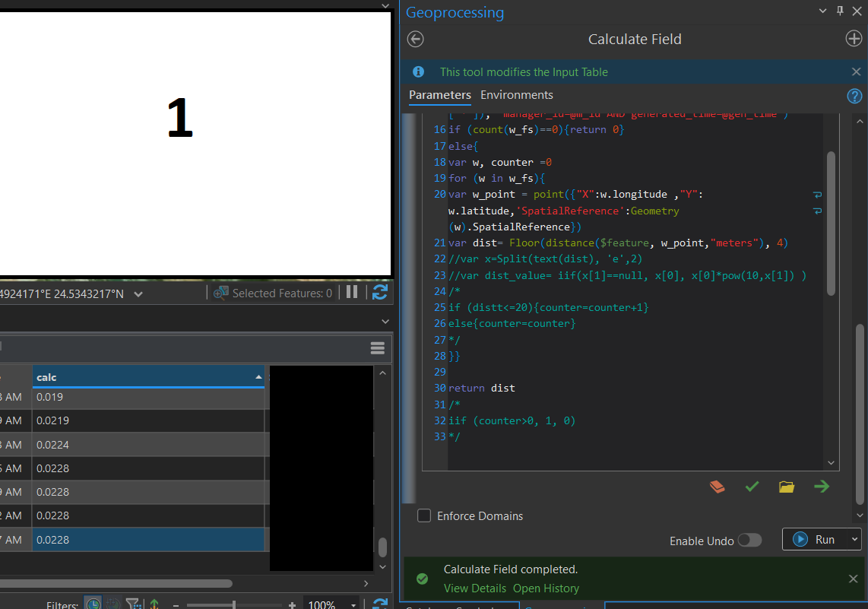Pause drawing using the pause icon

pos(353,293)
